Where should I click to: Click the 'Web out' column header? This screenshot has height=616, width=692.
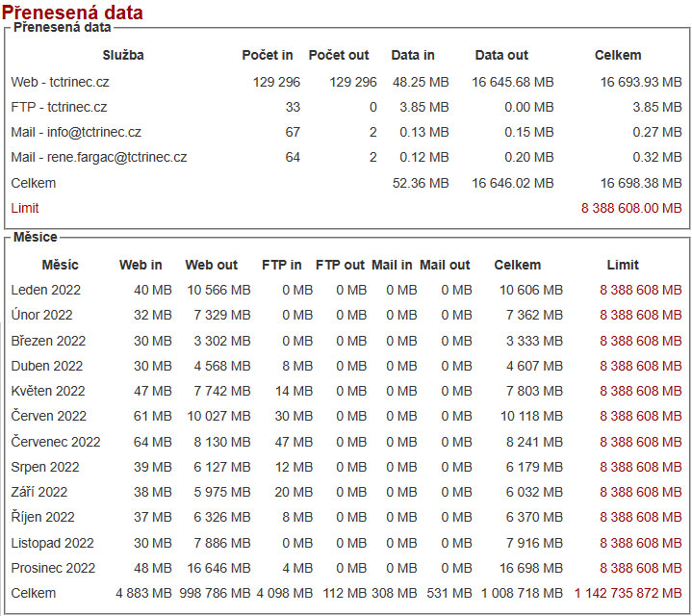click(x=211, y=265)
